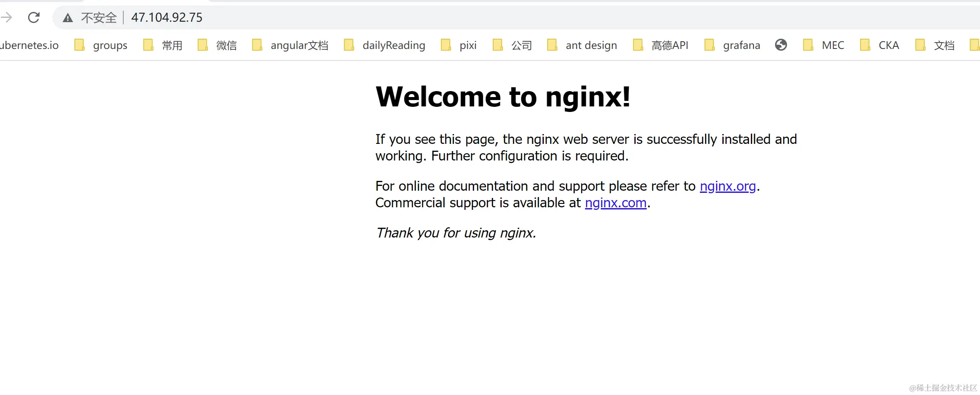Viewport: 980px width, 395px height.
Task: Select the kubernetes.io bookmark
Action: (x=30, y=45)
